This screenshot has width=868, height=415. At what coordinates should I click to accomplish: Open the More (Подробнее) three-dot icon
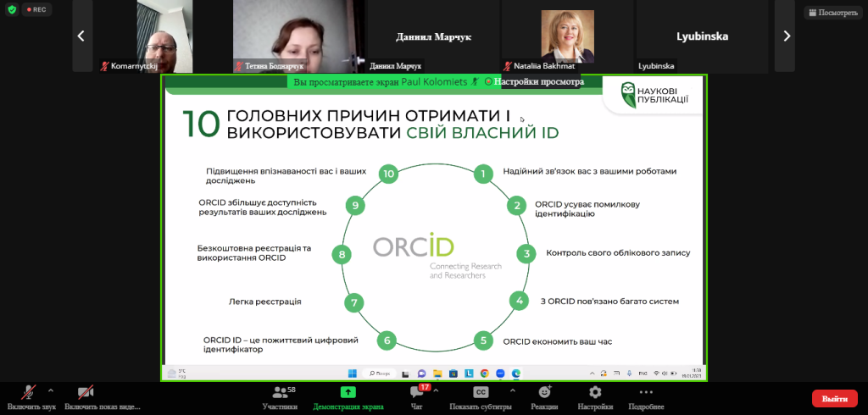[646, 393]
